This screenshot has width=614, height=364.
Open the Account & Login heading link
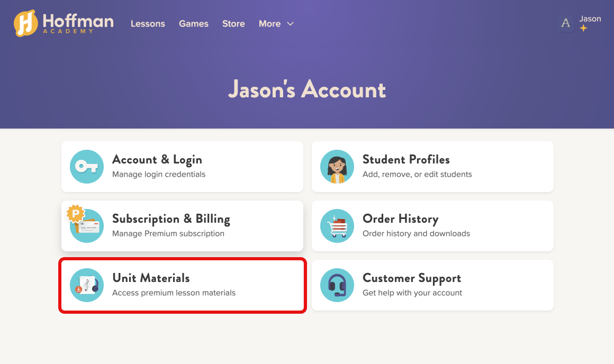pos(157,160)
